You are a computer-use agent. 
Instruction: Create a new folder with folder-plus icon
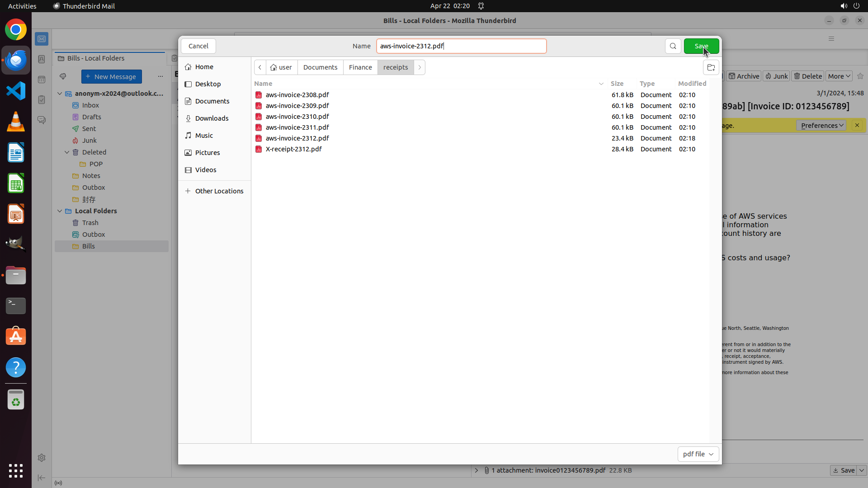711,68
